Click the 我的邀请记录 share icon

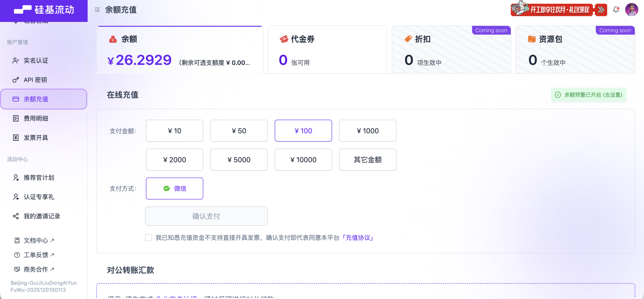click(x=16, y=216)
